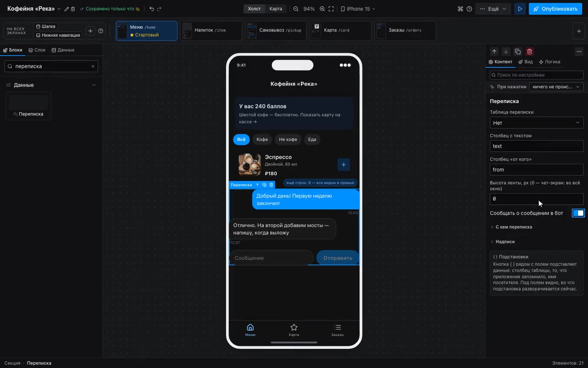Image resolution: width=588 pixels, height=368 pixels.
Task: Switch to the Слои tab
Action: (37, 50)
